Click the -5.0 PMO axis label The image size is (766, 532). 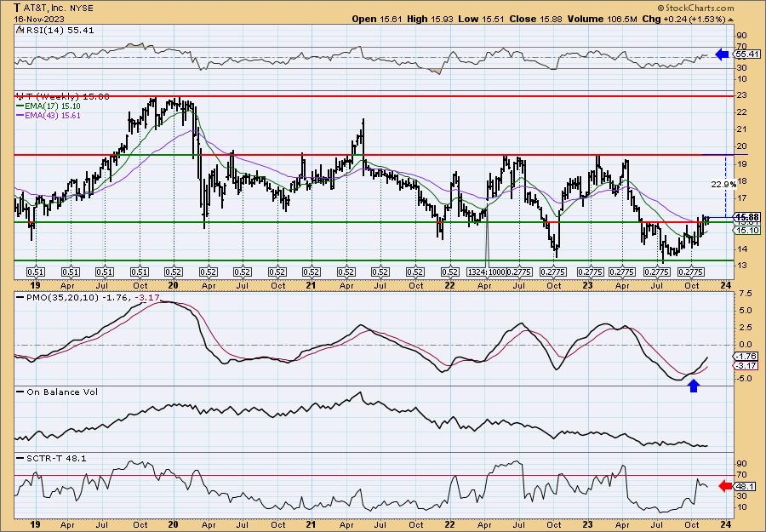[744, 378]
